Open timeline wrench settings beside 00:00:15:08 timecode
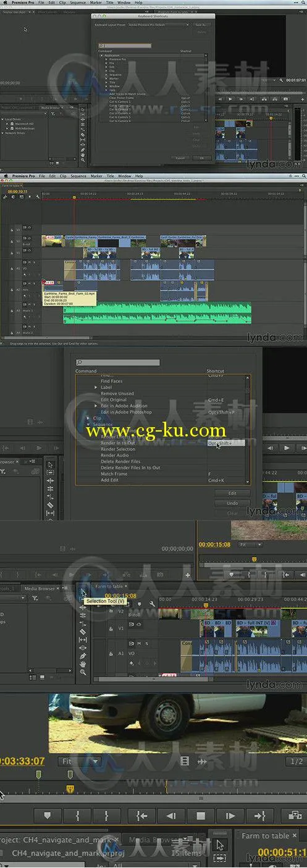Screen dimensions: 307x868 pos(151,604)
